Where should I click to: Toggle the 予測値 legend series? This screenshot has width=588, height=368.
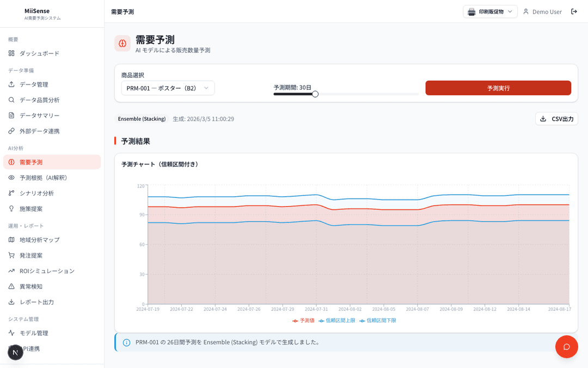point(303,321)
